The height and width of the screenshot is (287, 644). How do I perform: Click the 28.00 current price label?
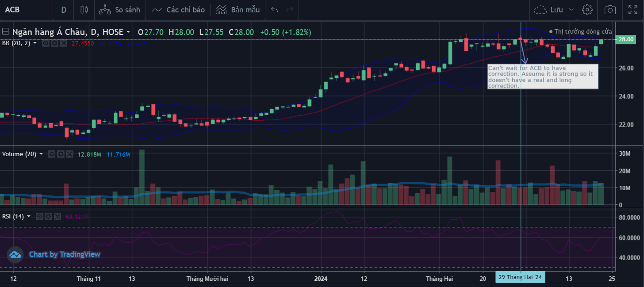click(x=626, y=39)
